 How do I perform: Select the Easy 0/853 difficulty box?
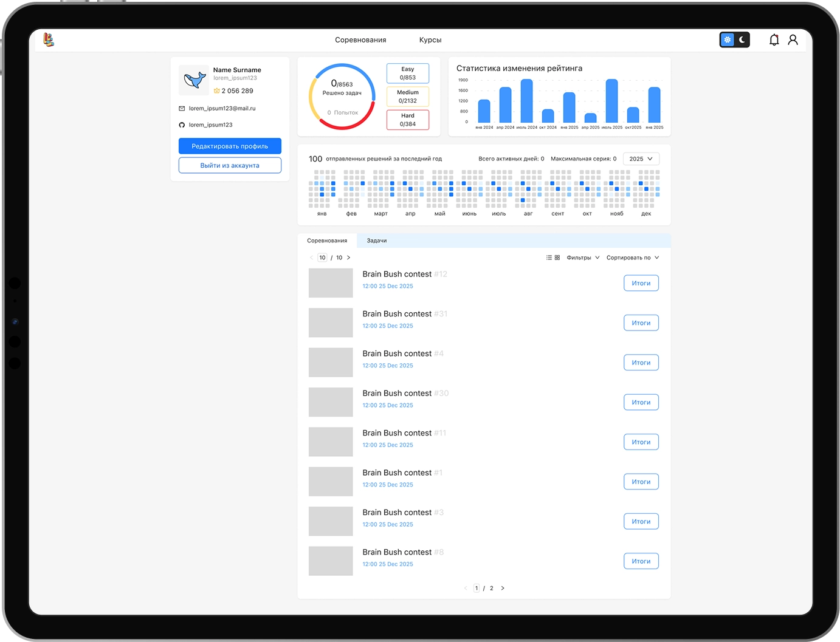tap(407, 73)
